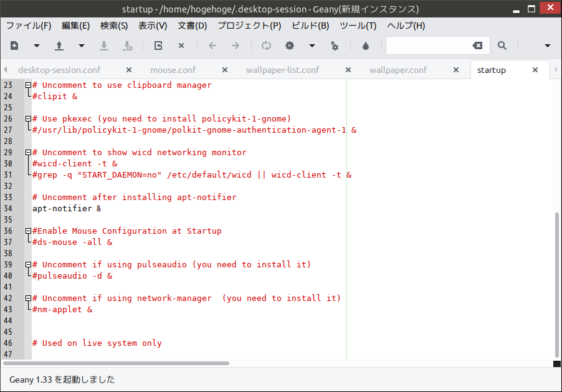
Task: Click the status message "Geany 1.33 を起動しました"
Action: pos(62,380)
